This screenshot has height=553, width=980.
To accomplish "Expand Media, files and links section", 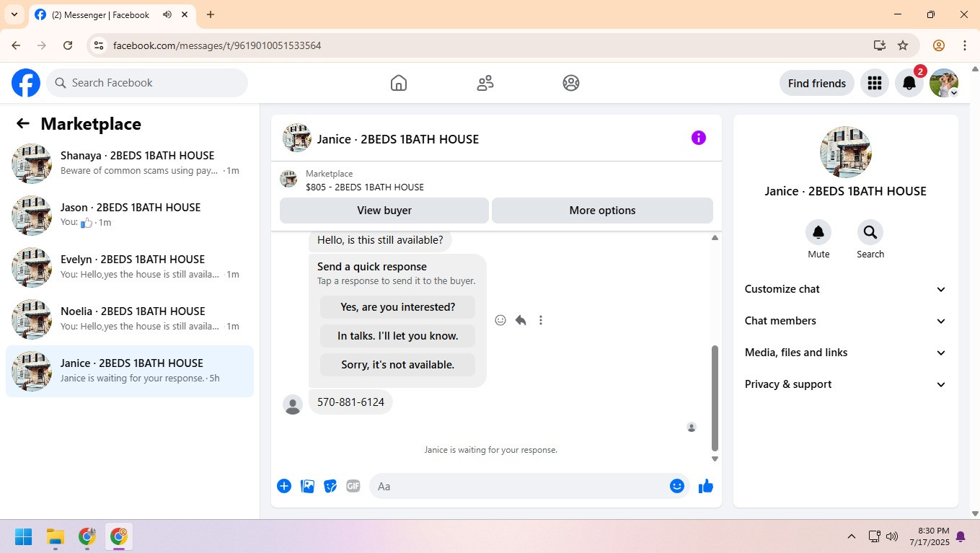I will click(845, 353).
